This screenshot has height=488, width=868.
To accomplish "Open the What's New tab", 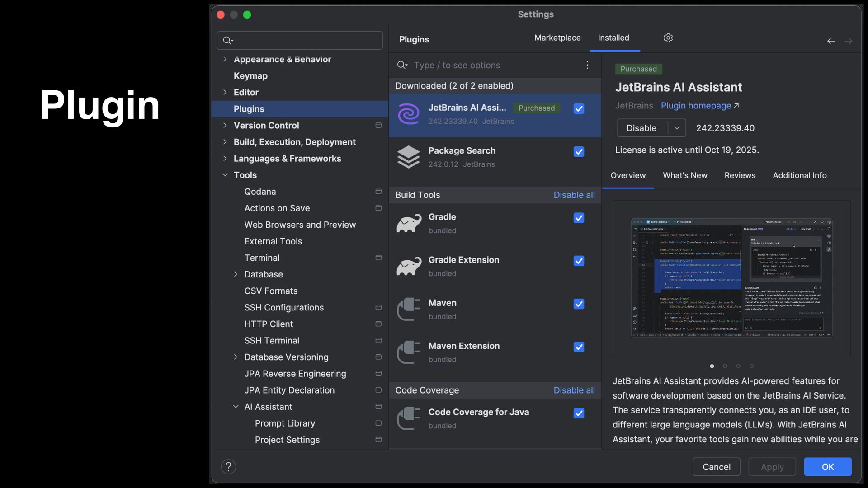I will click(685, 175).
